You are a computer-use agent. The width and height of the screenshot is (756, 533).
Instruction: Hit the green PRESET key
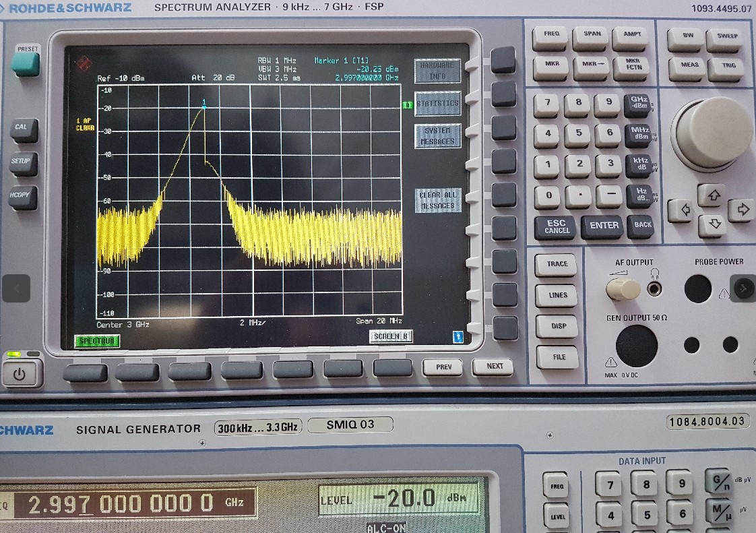point(26,64)
